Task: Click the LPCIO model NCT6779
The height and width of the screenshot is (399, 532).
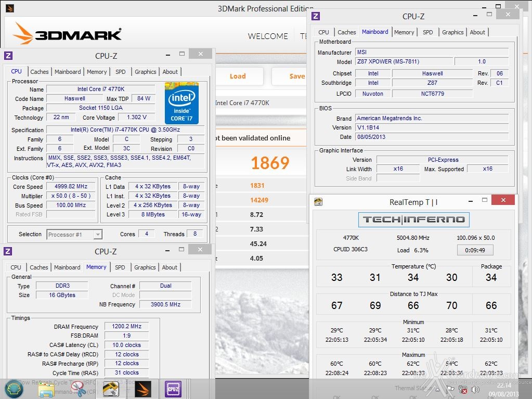Action: (x=433, y=94)
